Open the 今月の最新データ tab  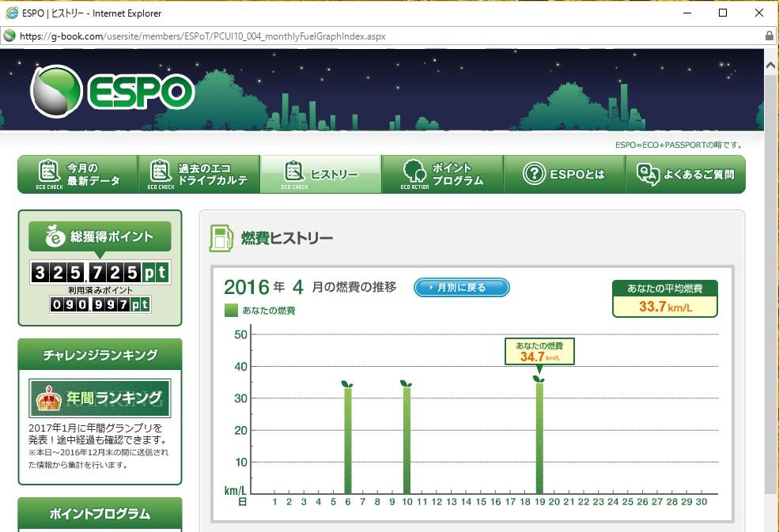[x=78, y=175]
